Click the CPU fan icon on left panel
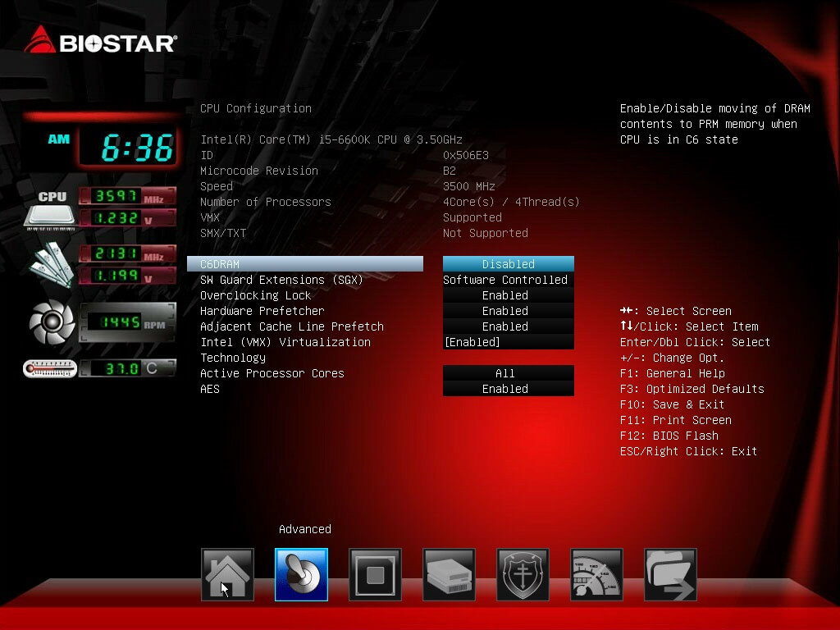Image resolution: width=840 pixels, height=630 pixels. click(52, 322)
